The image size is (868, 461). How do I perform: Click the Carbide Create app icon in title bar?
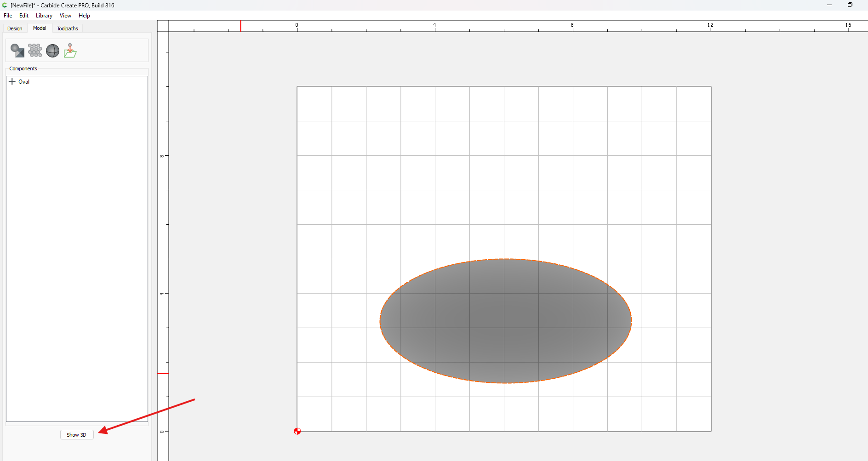click(x=5, y=5)
